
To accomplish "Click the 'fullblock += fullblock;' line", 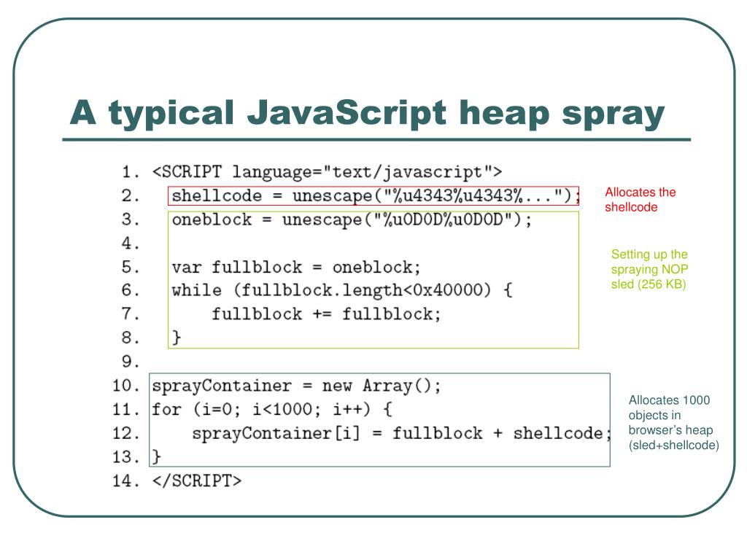I will point(326,314).
